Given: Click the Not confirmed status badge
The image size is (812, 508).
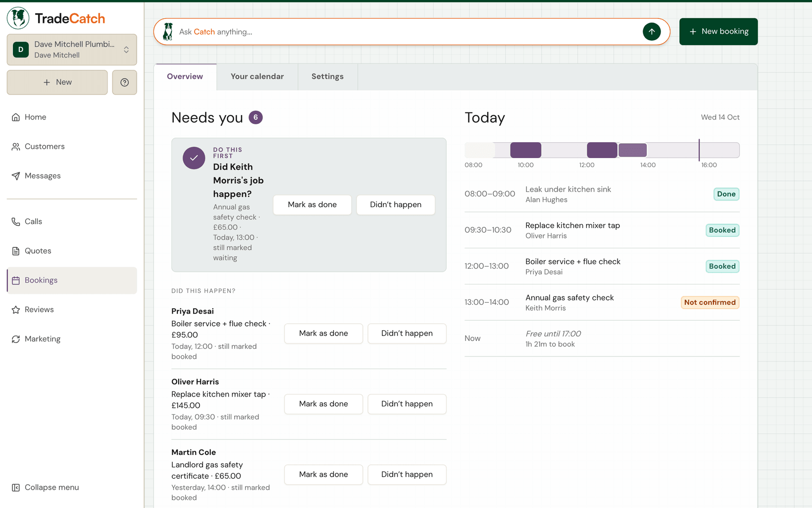Looking at the screenshot, I should coord(710,302).
